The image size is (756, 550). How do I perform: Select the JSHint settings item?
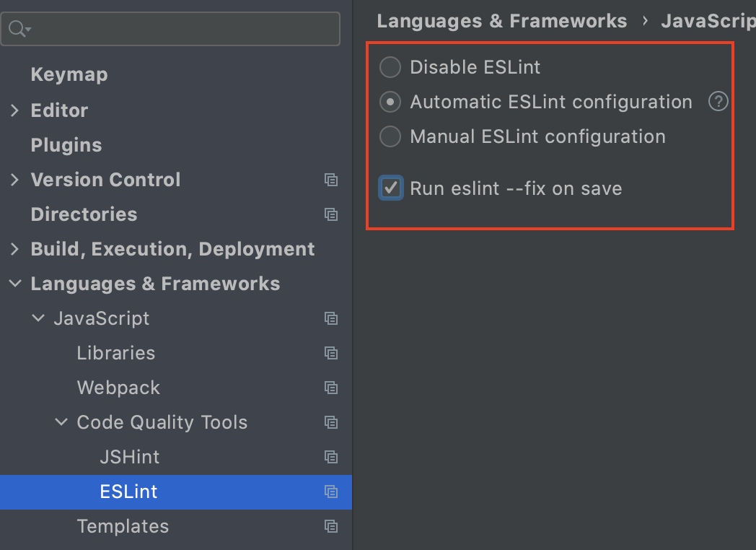[129, 457]
